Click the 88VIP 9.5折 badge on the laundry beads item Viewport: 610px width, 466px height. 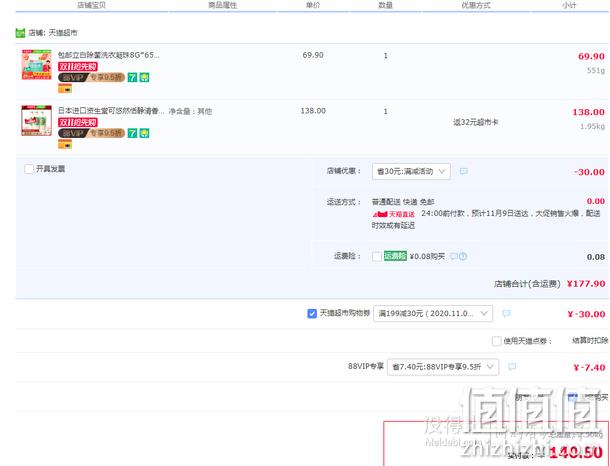(91, 77)
